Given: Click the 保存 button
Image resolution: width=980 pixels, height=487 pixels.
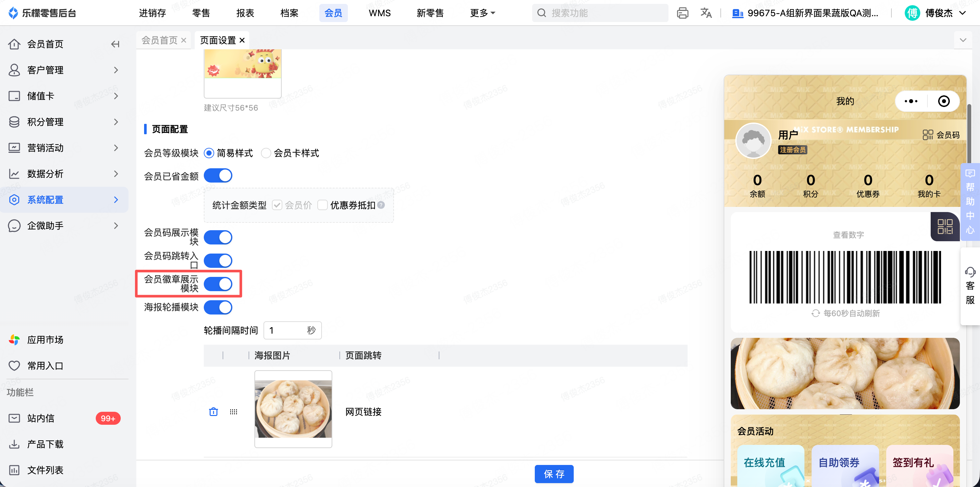Looking at the screenshot, I should 554,474.
